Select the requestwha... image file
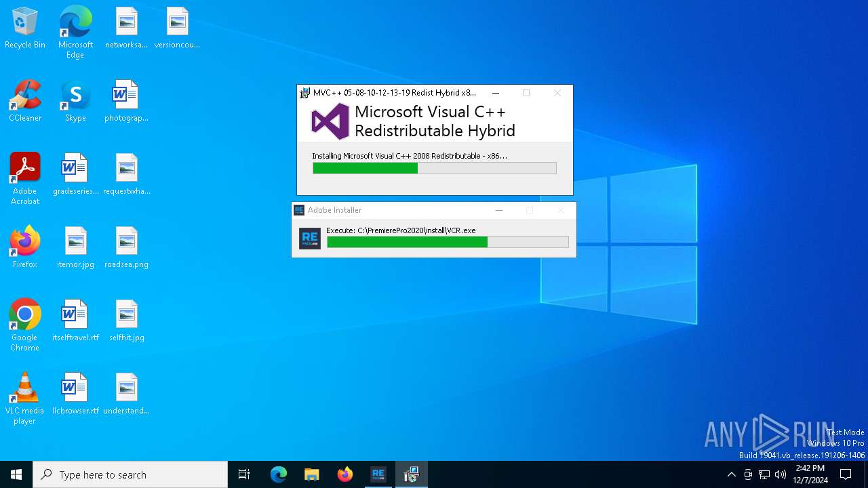The height and width of the screenshot is (488, 868). (126, 175)
